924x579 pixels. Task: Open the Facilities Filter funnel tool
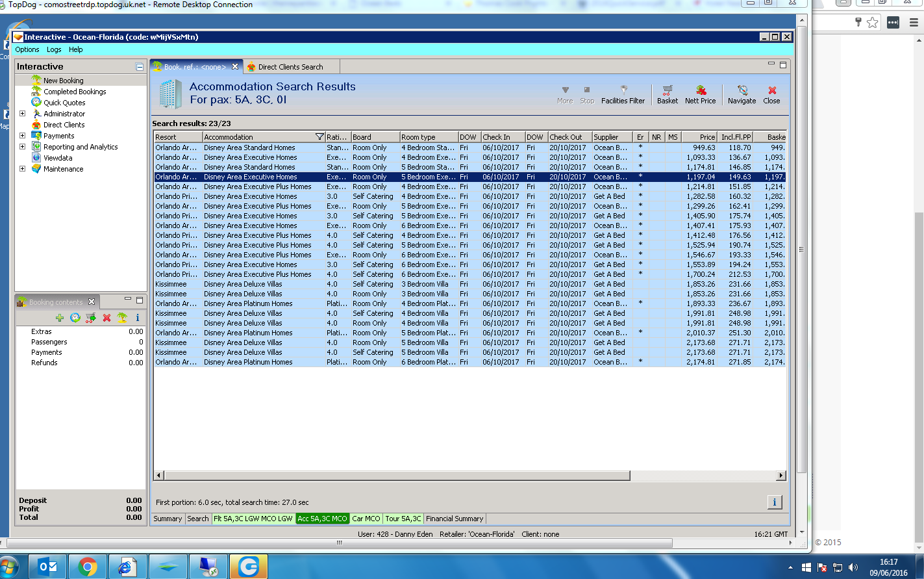pos(623,94)
